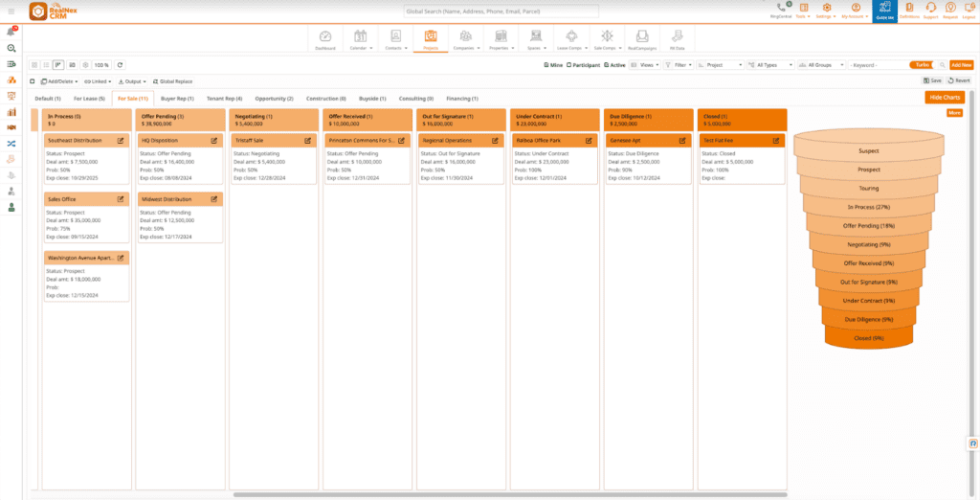Open the RR Data module
Viewport: 980px width, 500px height.
(x=677, y=39)
